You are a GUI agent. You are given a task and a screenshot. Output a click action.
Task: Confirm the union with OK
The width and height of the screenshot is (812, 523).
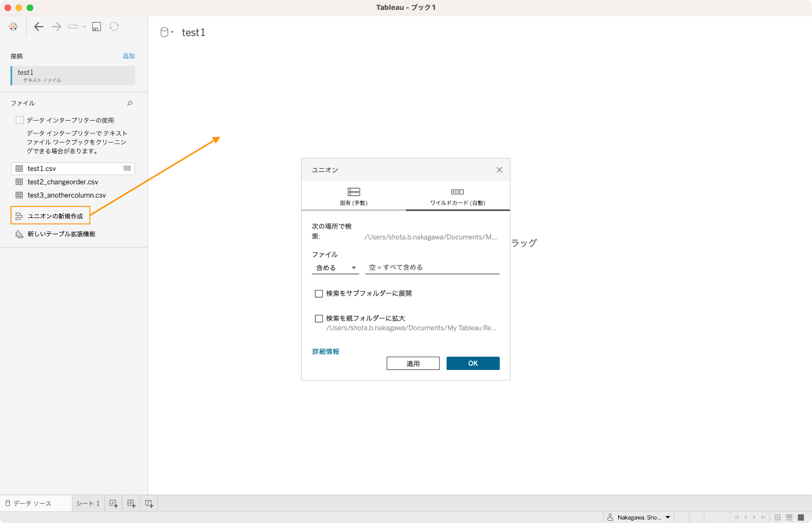[473, 363]
